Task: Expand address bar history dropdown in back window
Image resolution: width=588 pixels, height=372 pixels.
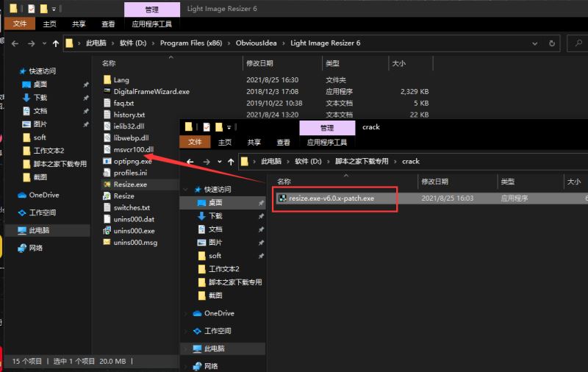Action: (535, 43)
